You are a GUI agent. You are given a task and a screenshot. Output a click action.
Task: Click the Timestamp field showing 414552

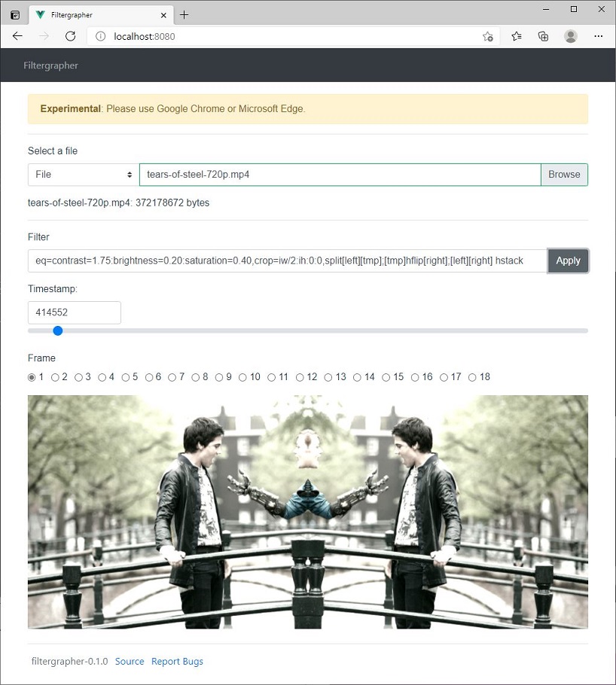click(75, 312)
